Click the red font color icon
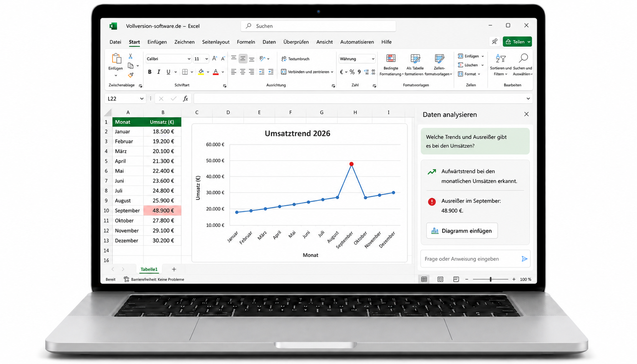The width and height of the screenshot is (637, 364). 216,72
